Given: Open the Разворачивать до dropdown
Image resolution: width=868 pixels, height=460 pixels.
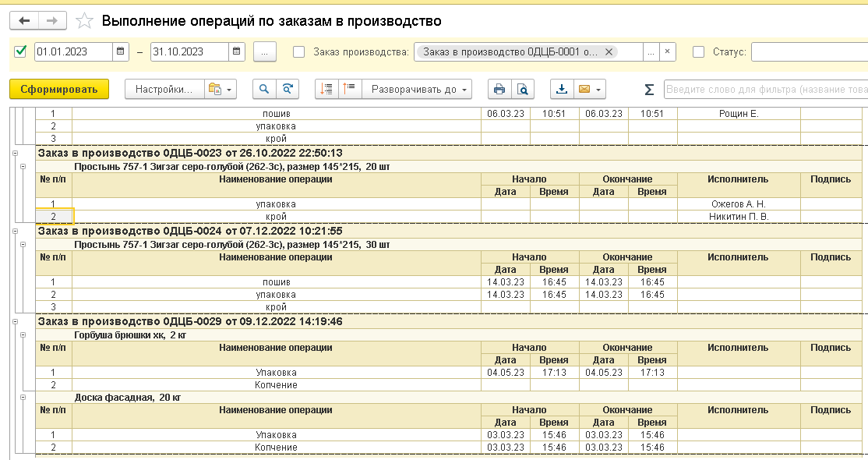Looking at the screenshot, I should click(421, 90).
